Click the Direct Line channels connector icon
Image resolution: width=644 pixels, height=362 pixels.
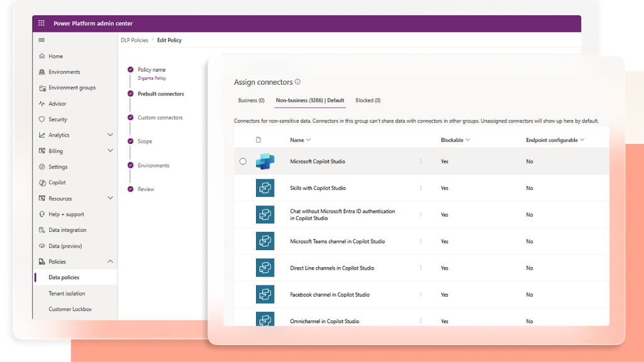(x=265, y=268)
